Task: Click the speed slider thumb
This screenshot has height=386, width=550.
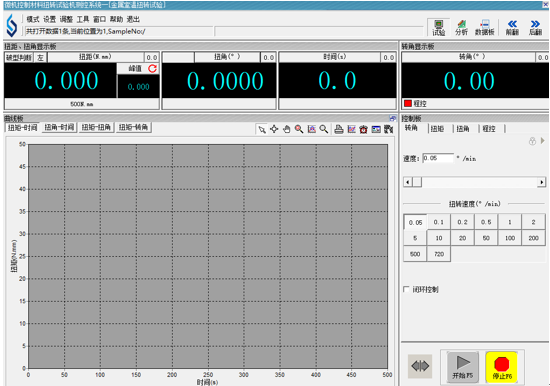Action: (417, 182)
